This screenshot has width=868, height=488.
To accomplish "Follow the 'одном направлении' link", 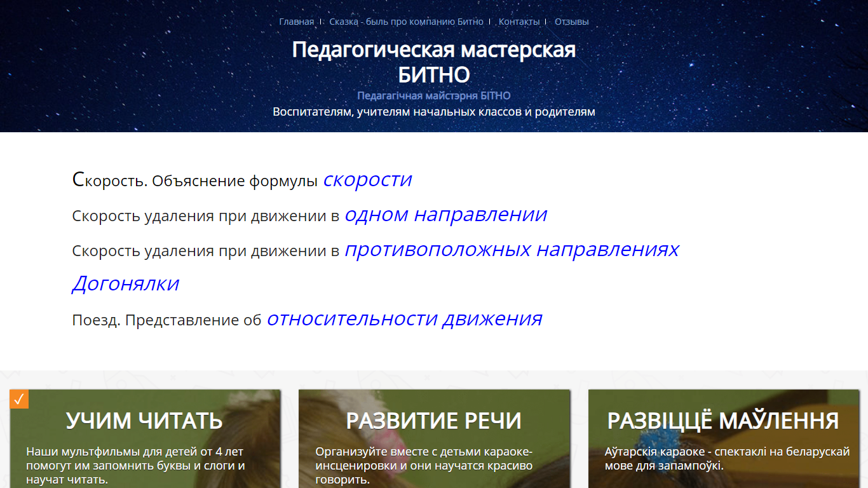I will click(445, 214).
